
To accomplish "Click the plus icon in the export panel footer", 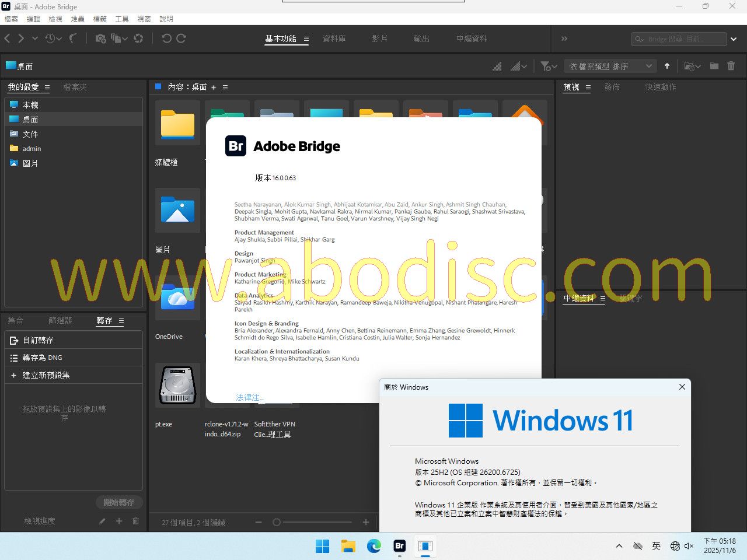I will coord(119,521).
